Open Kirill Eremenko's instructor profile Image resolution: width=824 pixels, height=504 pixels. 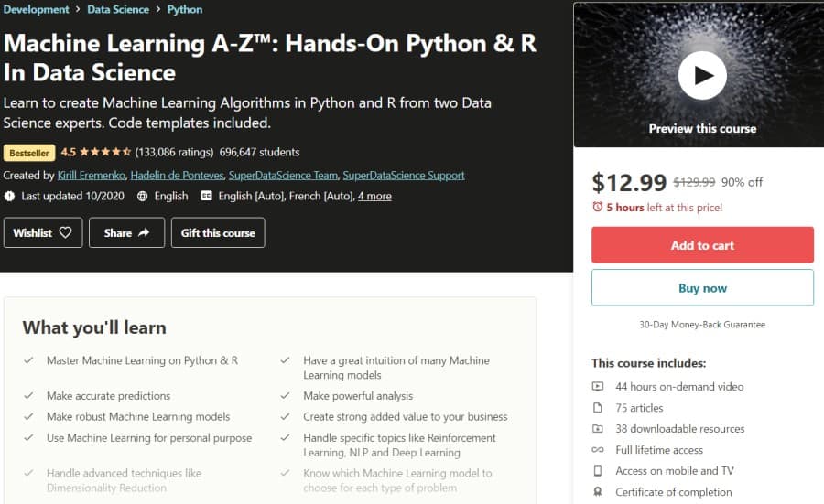tap(91, 175)
